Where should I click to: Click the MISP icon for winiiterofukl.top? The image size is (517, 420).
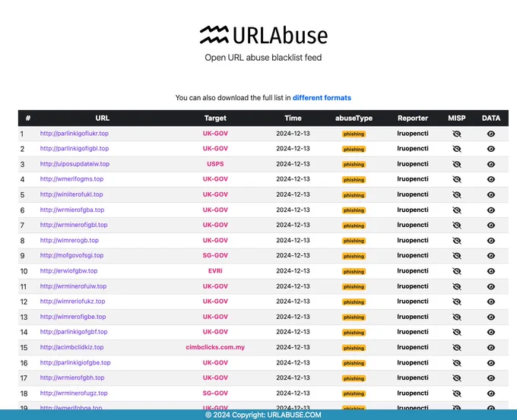click(x=457, y=194)
